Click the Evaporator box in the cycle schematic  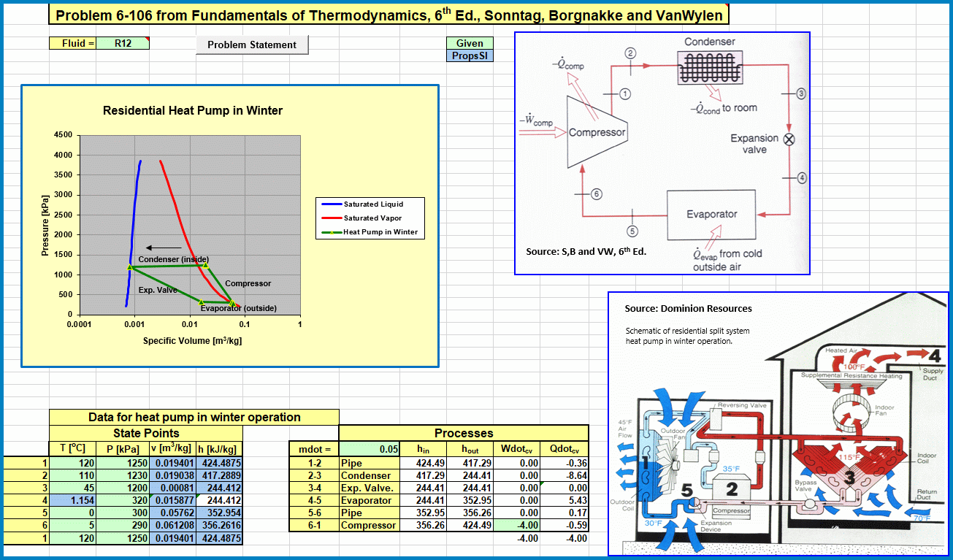711,214
